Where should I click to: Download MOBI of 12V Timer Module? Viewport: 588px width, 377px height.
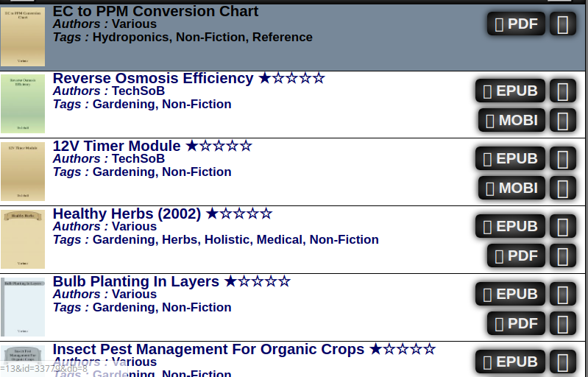click(511, 188)
